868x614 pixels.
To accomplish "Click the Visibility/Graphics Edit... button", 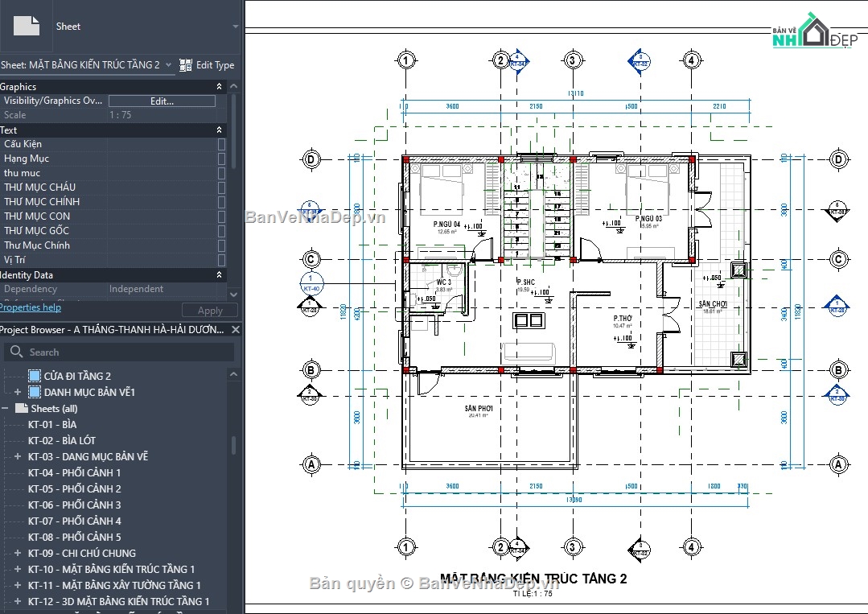I will pyautogui.click(x=162, y=101).
